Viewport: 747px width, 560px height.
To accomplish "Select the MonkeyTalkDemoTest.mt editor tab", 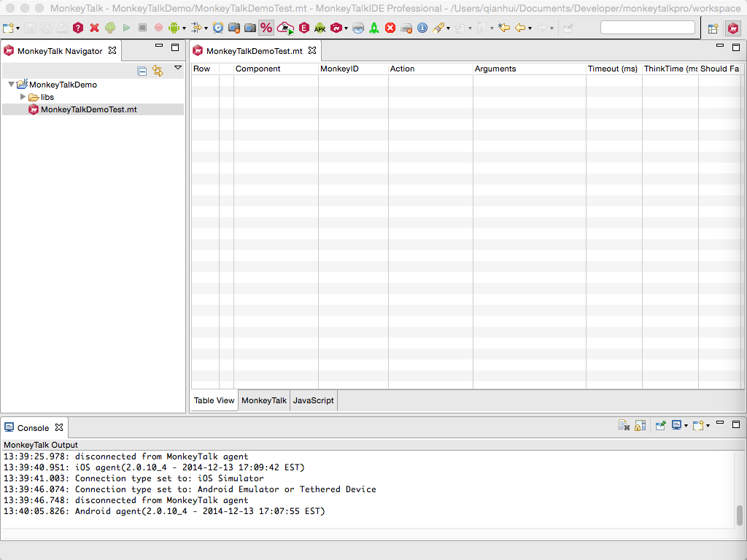I will pos(255,51).
